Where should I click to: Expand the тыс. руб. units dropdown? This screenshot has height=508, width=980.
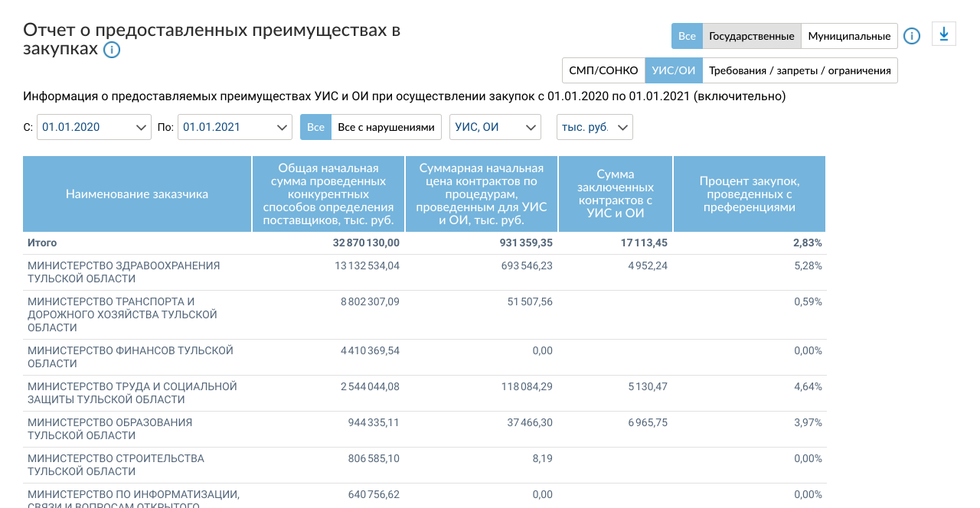click(x=594, y=127)
